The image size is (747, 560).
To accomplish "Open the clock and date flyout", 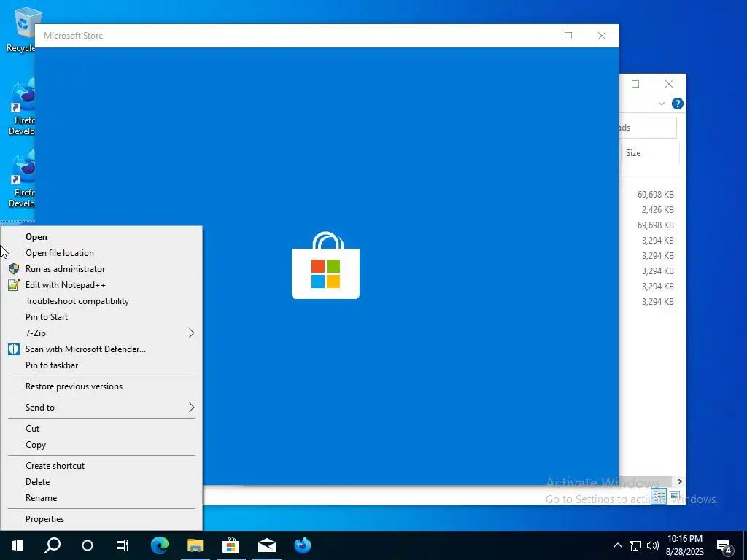I will tap(684, 545).
